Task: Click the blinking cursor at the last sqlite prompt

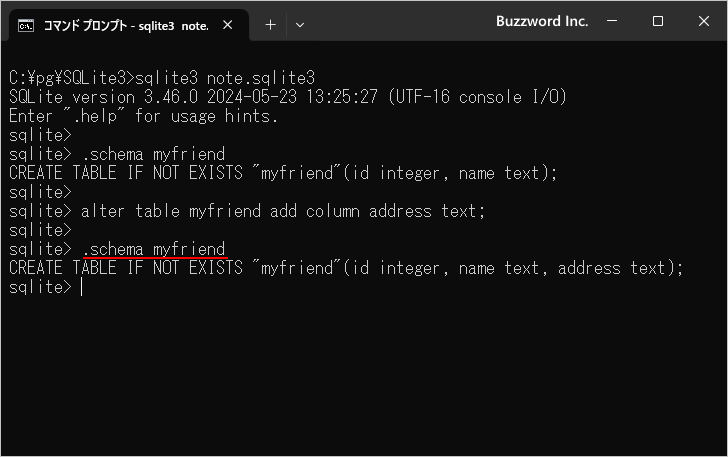Action: click(x=81, y=288)
